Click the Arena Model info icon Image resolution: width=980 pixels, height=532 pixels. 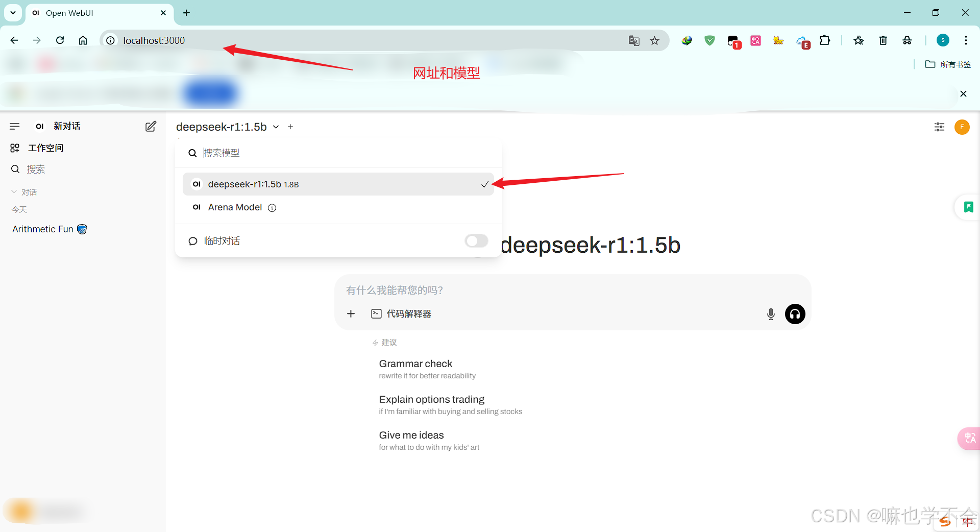[x=272, y=208]
